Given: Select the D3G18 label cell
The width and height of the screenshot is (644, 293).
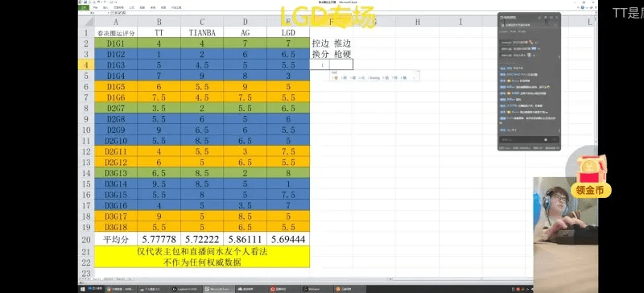Looking at the screenshot, I should click(116, 227).
